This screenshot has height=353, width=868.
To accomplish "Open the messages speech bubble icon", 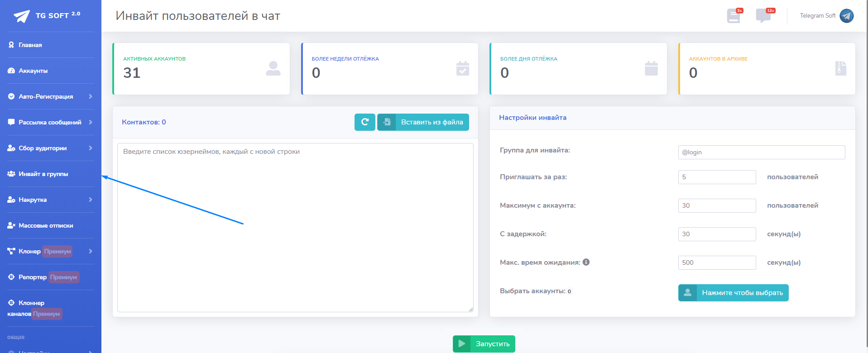I will point(764,16).
